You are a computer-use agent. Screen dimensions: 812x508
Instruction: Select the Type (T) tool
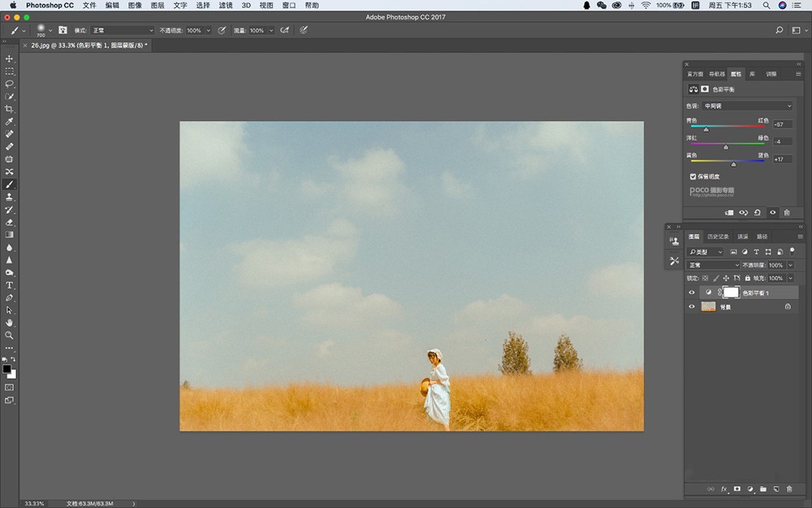tap(10, 285)
